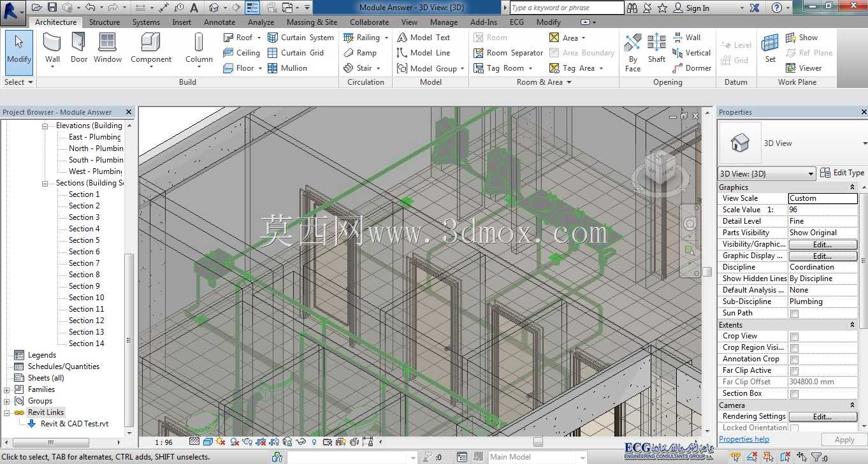Enable the Section Box checkbox

[794, 394]
